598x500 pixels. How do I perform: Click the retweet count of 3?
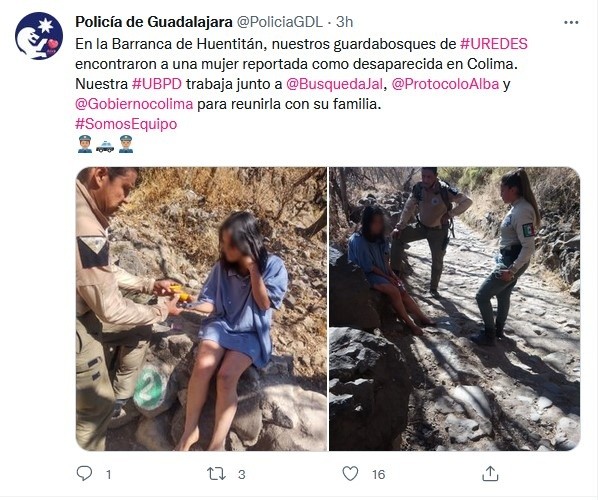241,474
